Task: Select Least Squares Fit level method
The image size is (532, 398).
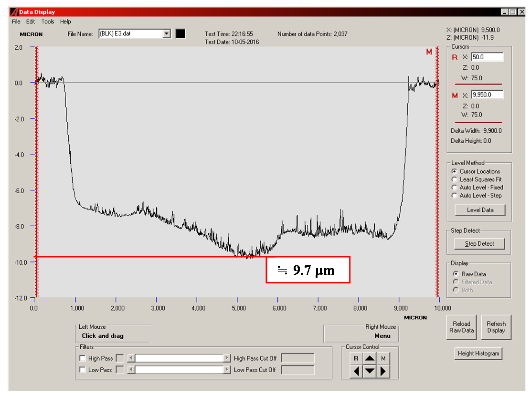Action: coord(454,179)
